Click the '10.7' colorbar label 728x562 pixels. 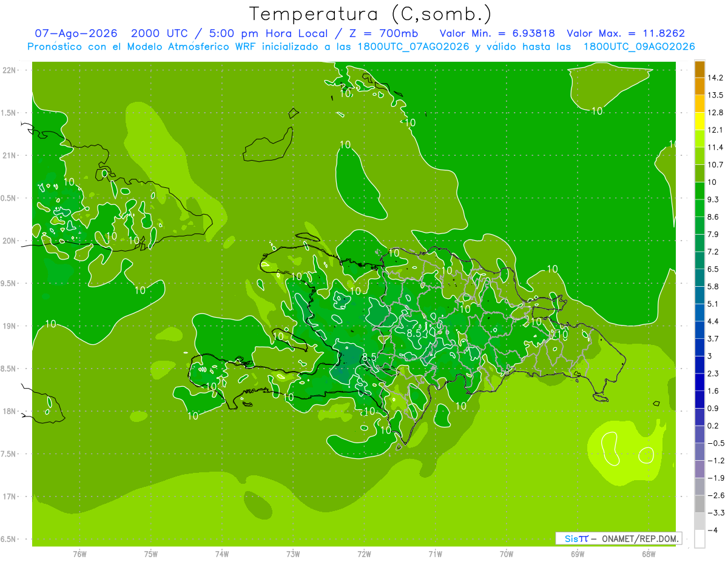coord(715,165)
